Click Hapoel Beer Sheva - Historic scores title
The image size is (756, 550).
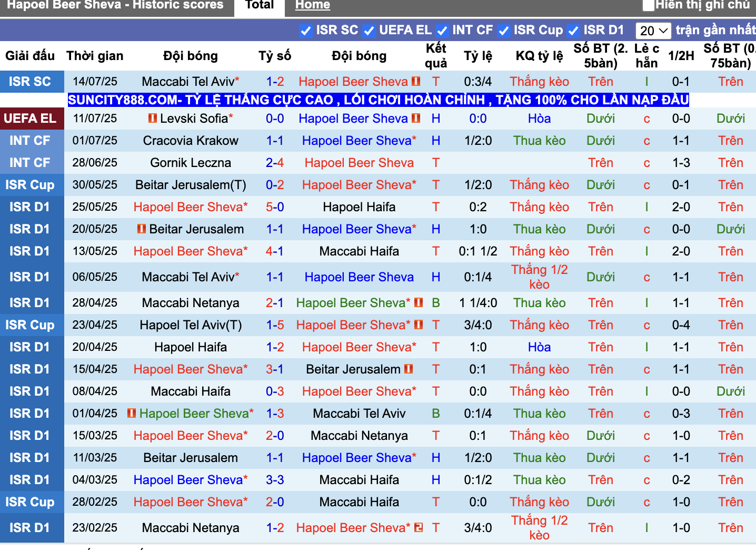point(115,5)
